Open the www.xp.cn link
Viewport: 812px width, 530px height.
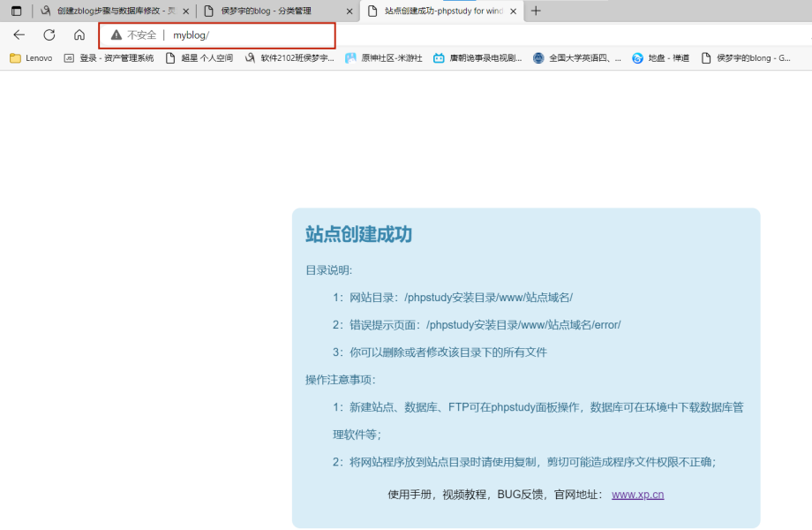click(637, 494)
